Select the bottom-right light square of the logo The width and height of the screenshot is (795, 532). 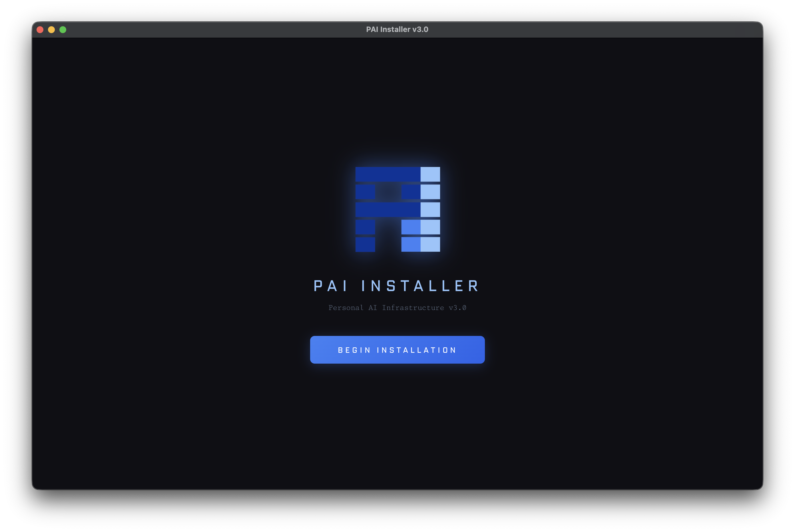click(x=430, y=244)
